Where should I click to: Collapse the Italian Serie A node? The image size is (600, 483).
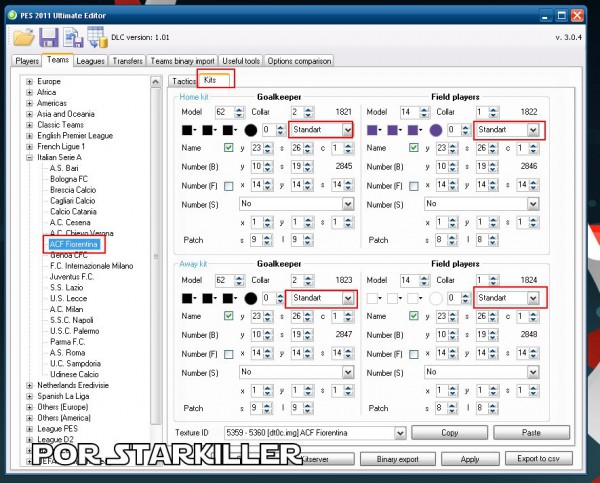[29, 158]
